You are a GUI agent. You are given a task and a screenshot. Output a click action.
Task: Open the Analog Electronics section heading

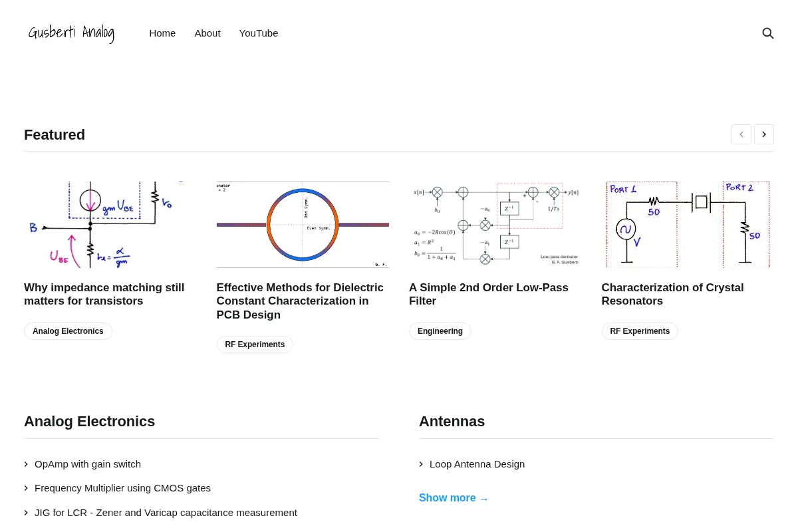(89, 422)
